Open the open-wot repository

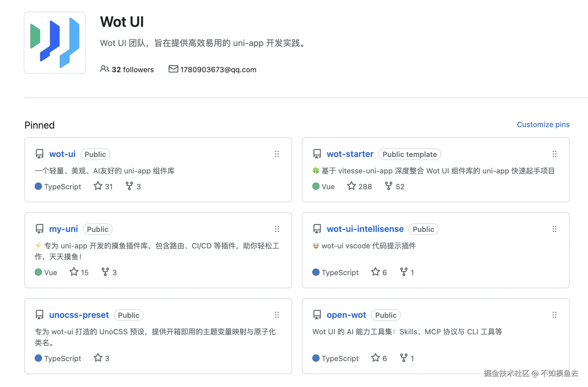tap(346, 315)
